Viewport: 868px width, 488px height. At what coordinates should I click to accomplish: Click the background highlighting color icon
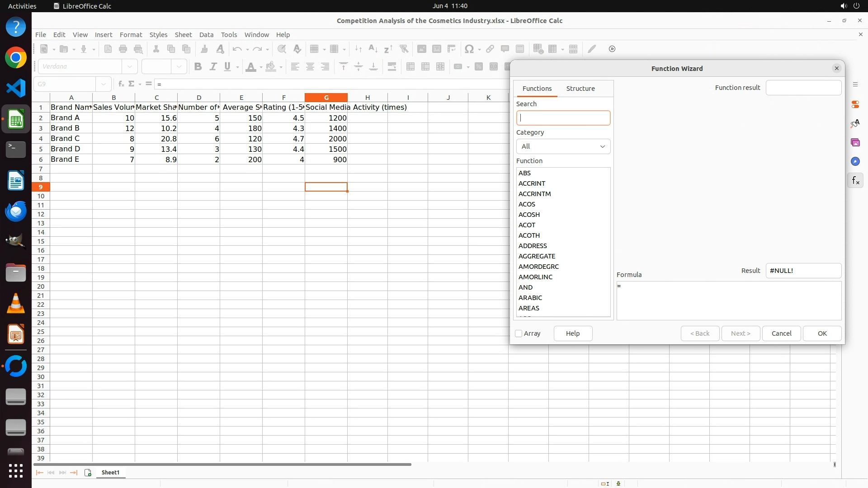(271, 67)
